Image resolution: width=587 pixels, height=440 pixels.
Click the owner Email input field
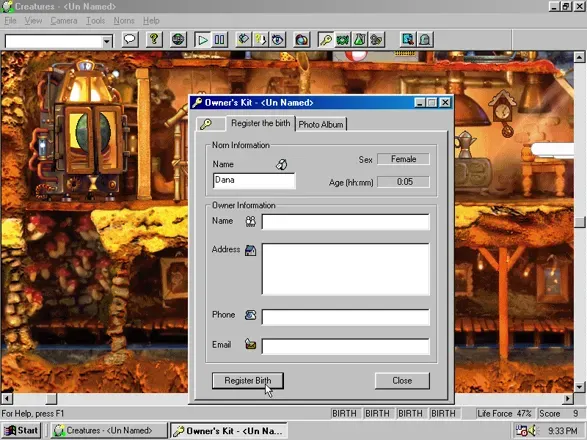coord(345,346)
